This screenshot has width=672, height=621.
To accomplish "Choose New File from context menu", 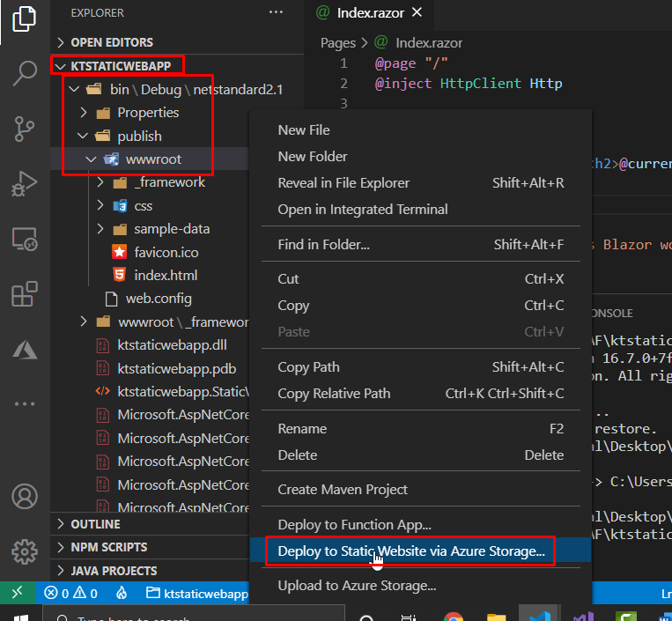I will pos(420,129).
